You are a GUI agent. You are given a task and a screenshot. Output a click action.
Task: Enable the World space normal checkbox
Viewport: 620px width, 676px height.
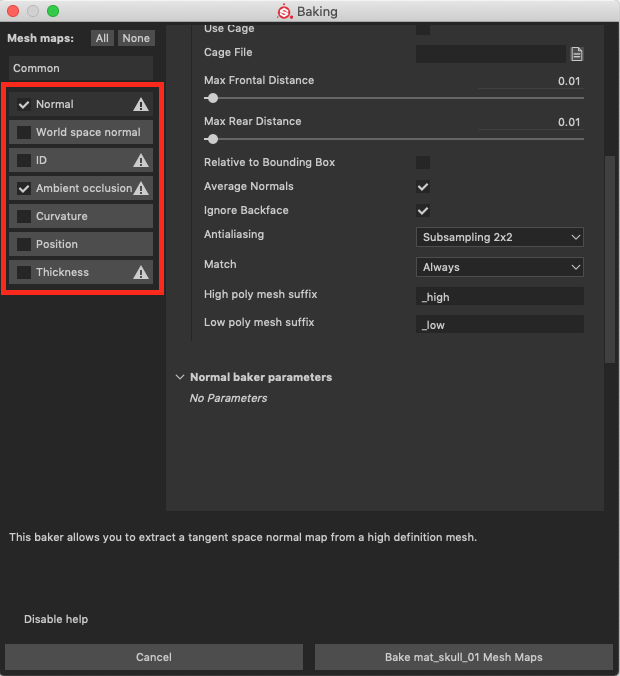point(24,132)
